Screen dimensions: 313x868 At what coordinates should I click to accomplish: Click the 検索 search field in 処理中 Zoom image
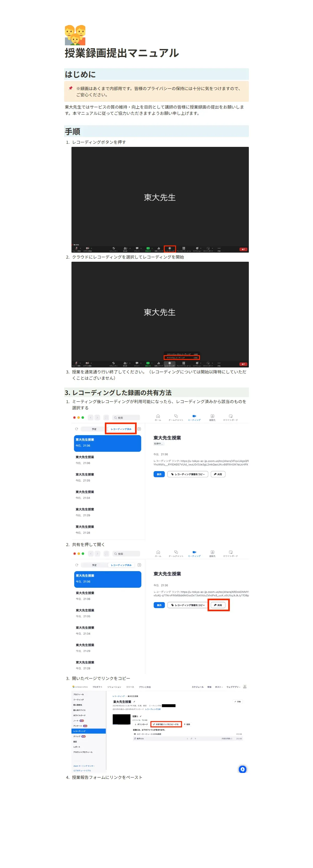pyautogui.click(x=126, y=417)
